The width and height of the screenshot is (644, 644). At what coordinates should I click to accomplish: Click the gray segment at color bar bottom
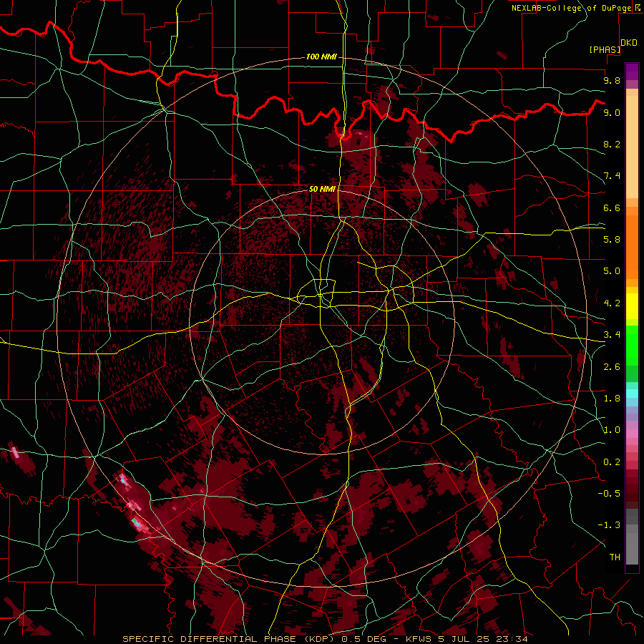click(x=632, y=548)
